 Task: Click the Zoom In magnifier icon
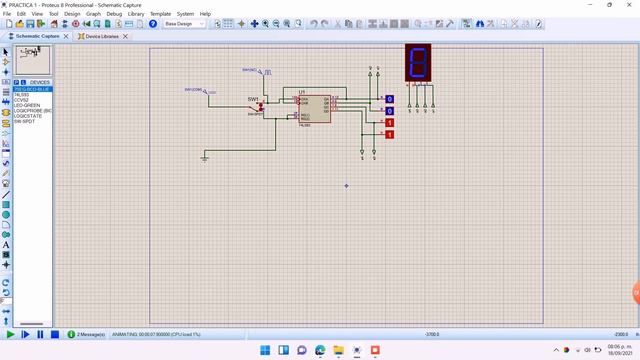coord(265,24)
